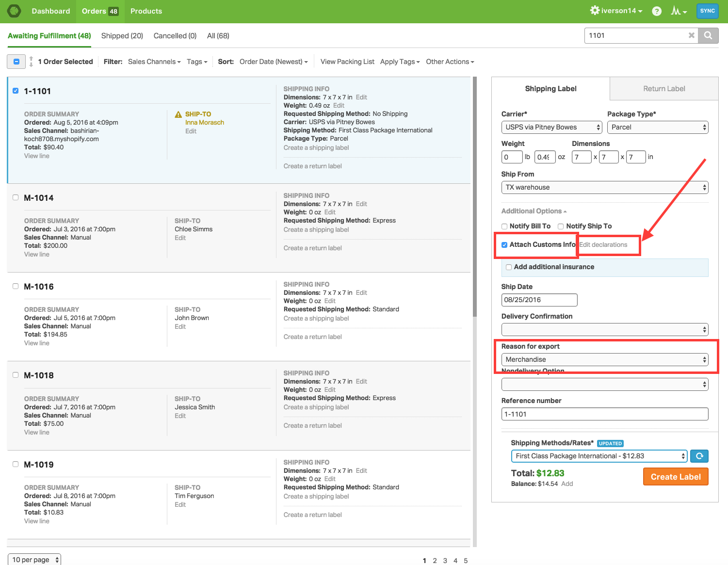Collapse the Additional Options section
The image size is (728, 565).
click(534, 211)
